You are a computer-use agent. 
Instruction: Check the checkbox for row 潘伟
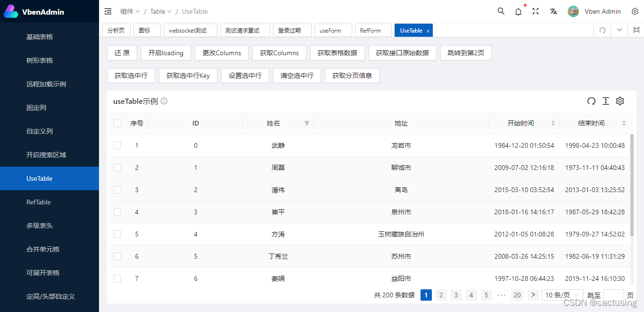click(x=117, y=189)
